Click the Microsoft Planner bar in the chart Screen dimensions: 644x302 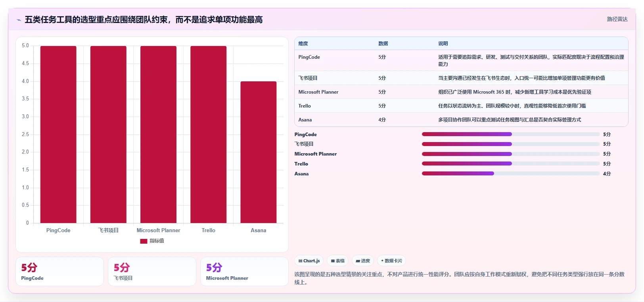(x=158, y=135)
